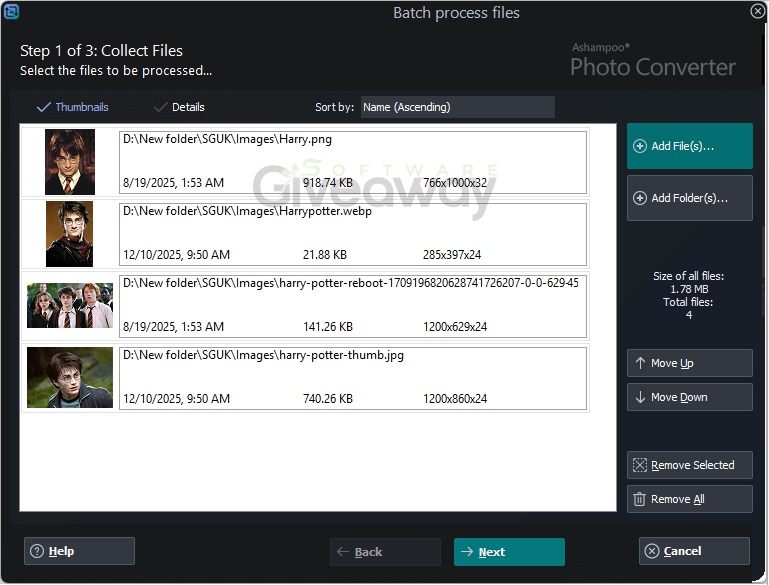Click the Help button label

tap(61, 551)
